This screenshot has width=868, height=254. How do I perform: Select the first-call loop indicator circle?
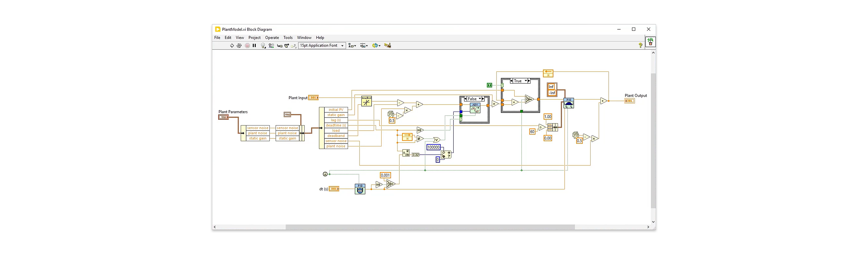[325, 174]
